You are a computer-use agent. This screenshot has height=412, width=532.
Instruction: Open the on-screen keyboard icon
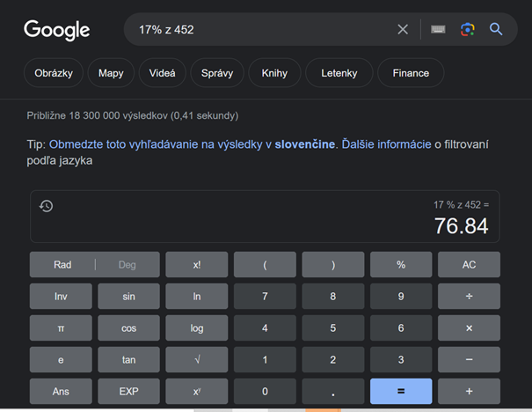[x=438, y=30]
